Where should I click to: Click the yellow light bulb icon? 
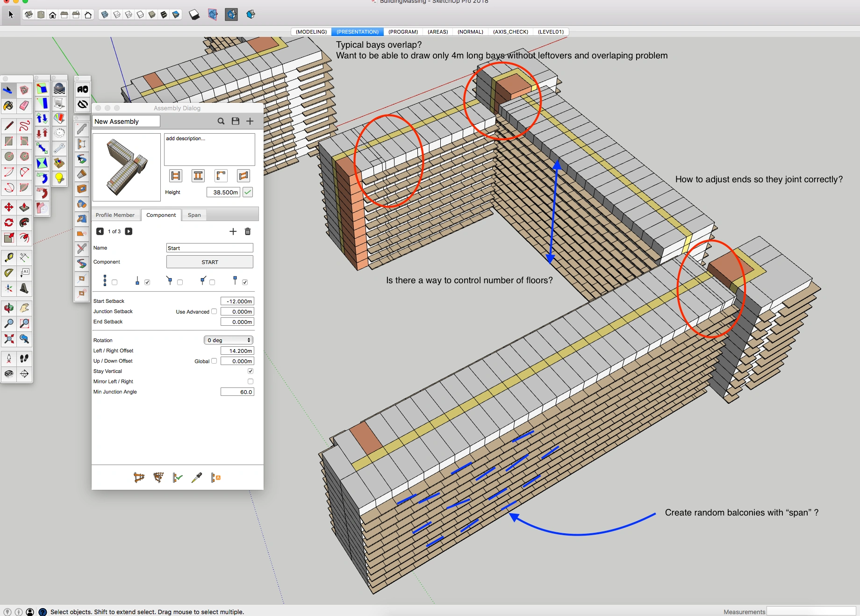coord(59,178)
